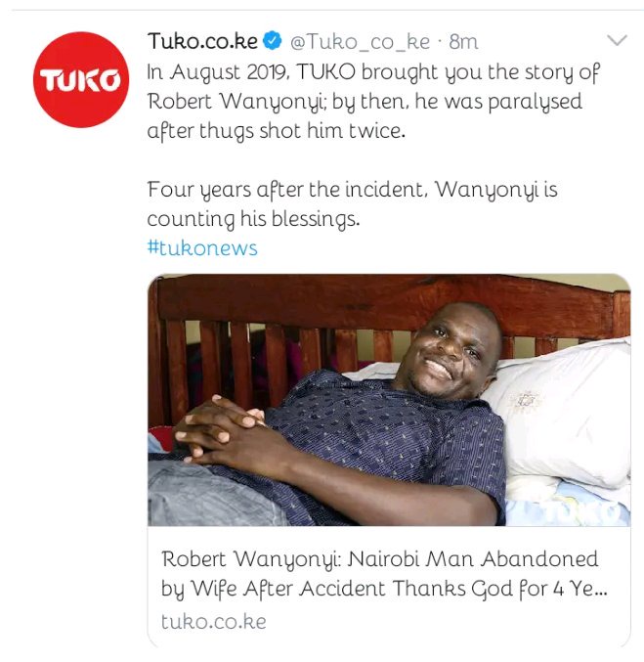Click "after thugs shot him twice" line

point(276,130)
